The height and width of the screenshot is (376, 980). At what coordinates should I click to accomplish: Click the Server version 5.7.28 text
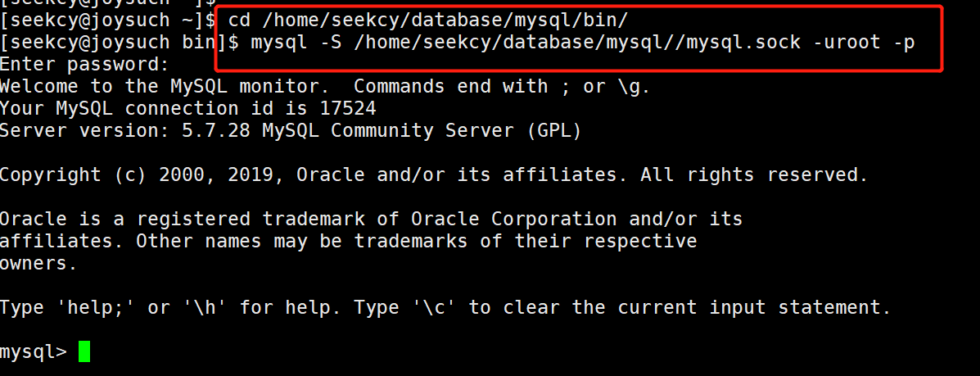125,131
